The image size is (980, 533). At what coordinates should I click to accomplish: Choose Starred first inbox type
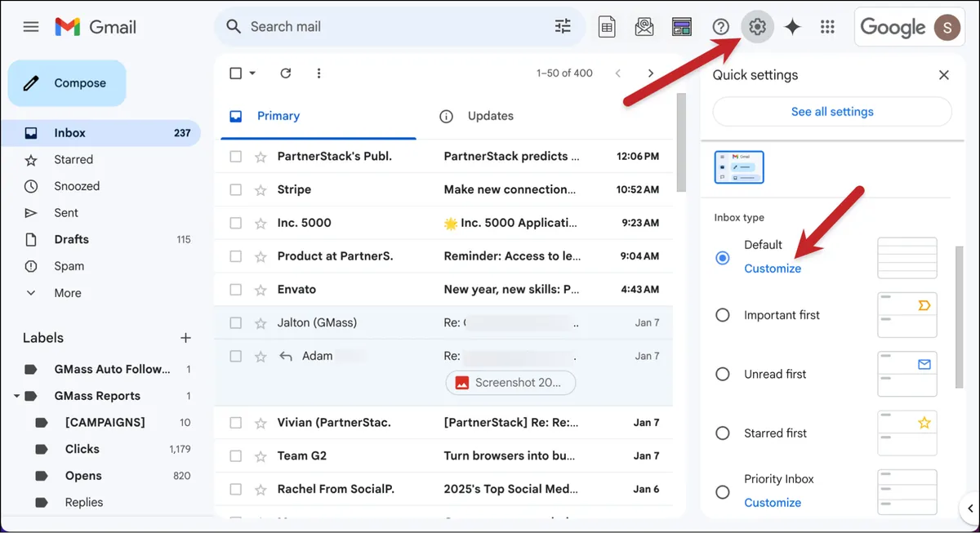click(x=722, y=433)
